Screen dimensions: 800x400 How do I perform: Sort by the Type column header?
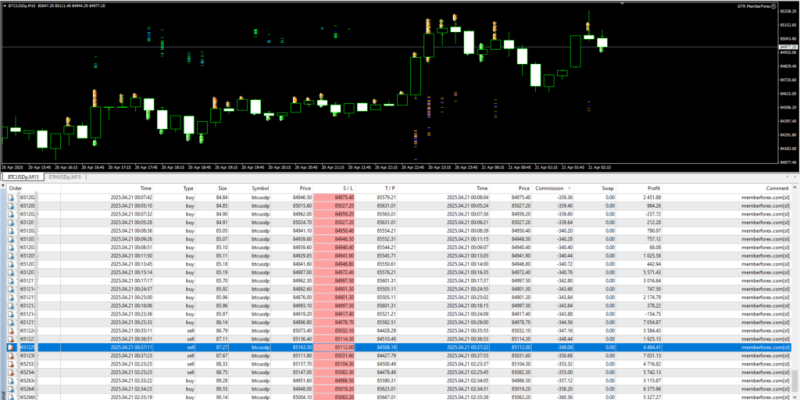[188, 187]
